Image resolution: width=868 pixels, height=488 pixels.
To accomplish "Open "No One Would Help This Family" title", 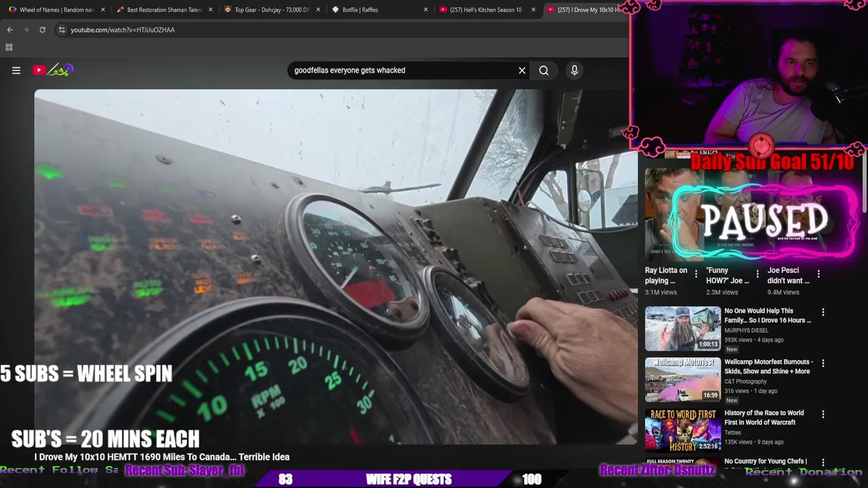I will [x=768, y=315].
